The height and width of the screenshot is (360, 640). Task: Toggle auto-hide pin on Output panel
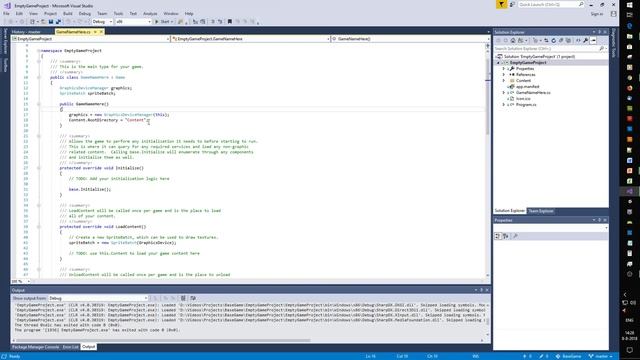coord(482,290)
